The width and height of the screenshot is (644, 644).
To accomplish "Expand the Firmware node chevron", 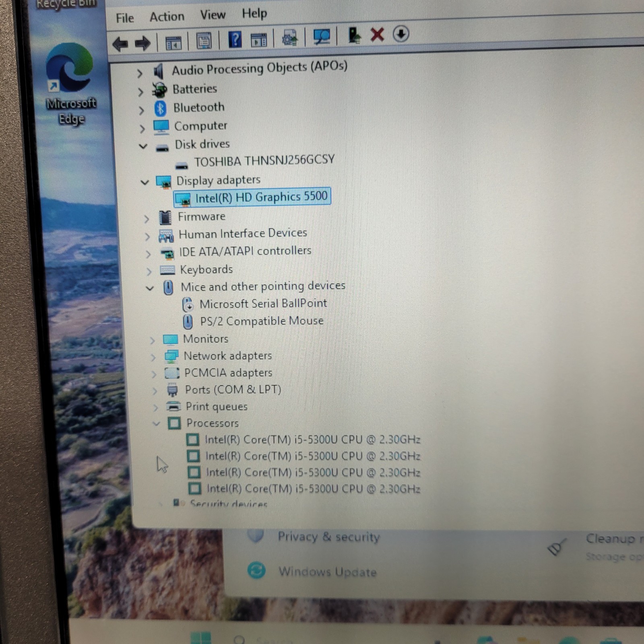I will click(146, 219).
